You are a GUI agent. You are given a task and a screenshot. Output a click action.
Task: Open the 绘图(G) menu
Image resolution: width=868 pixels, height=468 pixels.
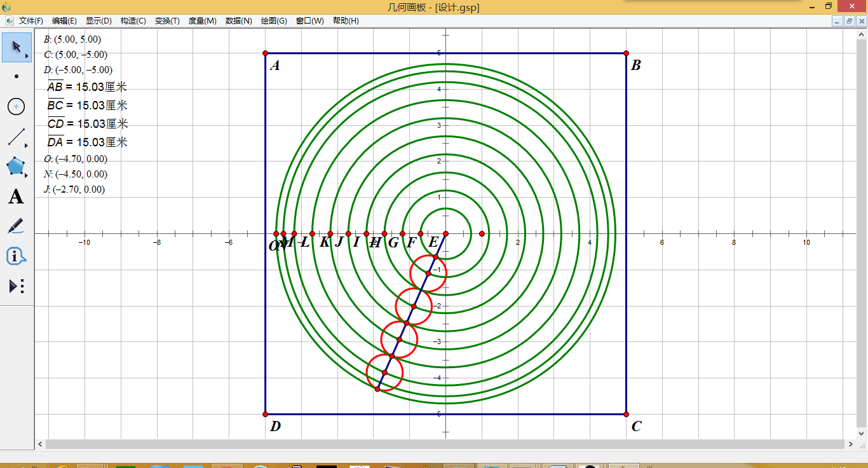[x=274, y=21]
